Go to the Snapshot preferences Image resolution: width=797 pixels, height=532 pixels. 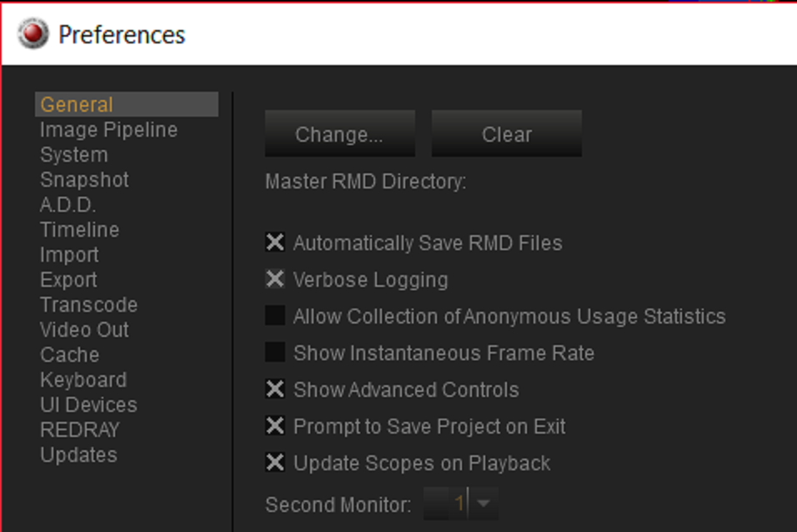point(84,179)
